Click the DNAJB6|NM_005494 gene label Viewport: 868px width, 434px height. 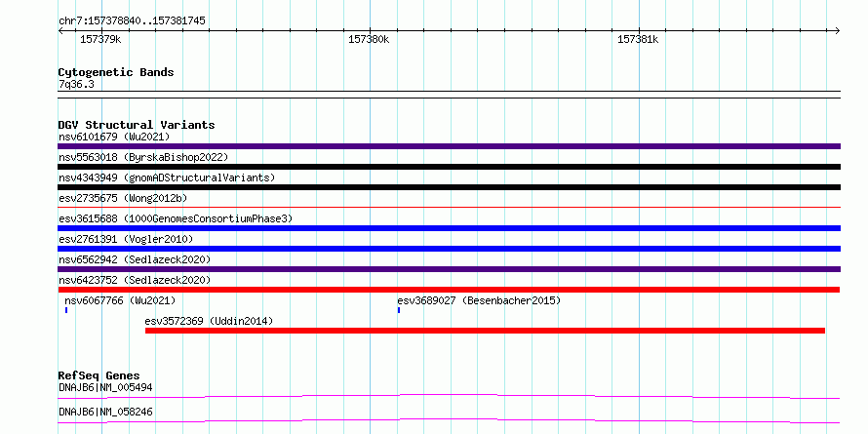[105, 387]
